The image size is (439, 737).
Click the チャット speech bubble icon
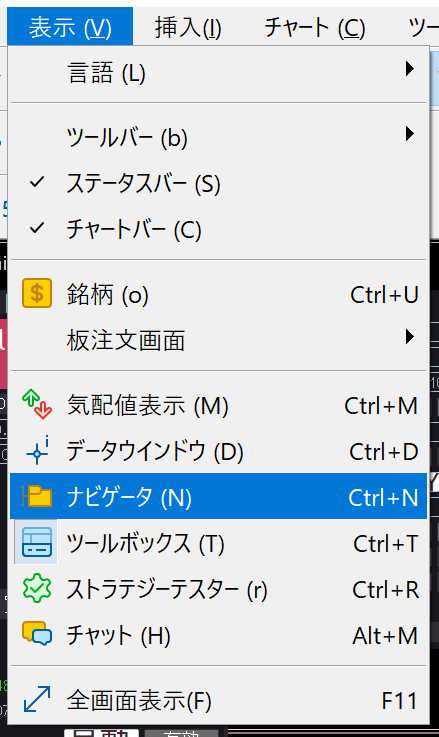pos(37,634)
